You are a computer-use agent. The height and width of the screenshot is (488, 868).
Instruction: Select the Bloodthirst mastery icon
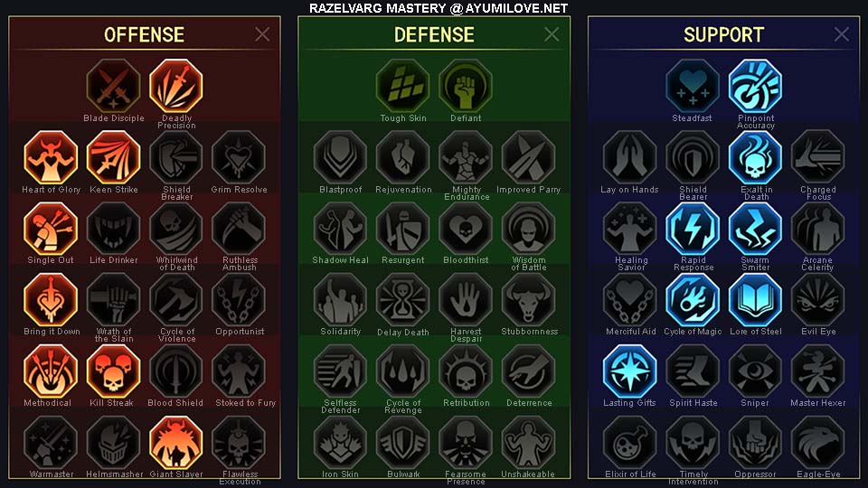[466, 229]
